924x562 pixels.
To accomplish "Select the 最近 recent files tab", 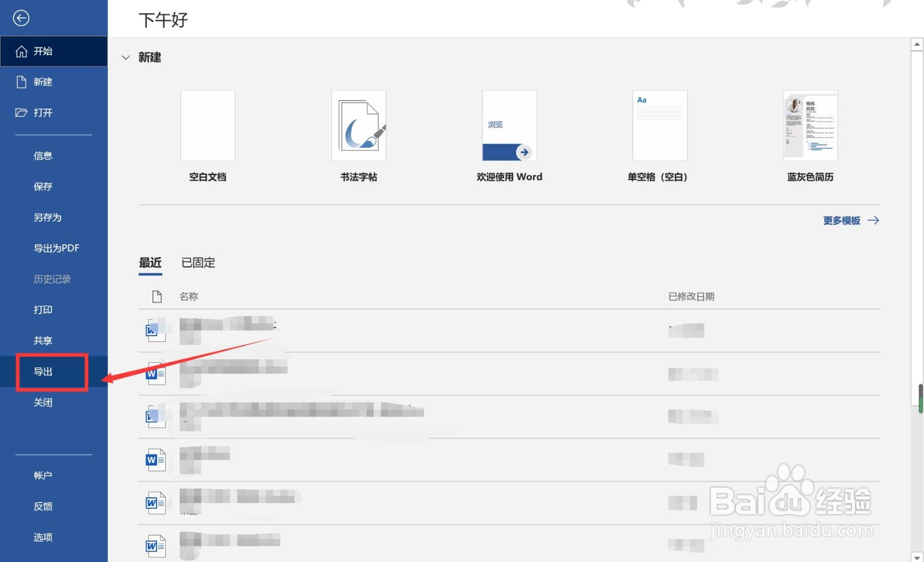I will tap(150, 263).
